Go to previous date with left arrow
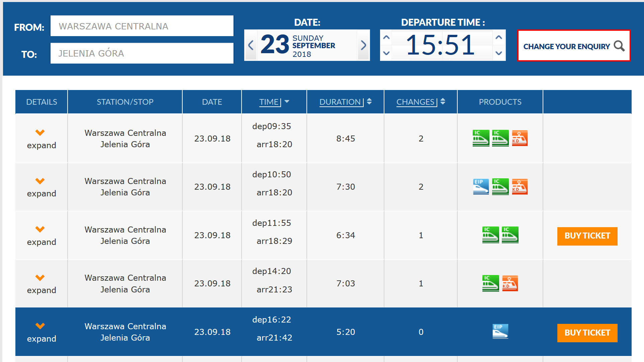 click(x=251, y=45)
